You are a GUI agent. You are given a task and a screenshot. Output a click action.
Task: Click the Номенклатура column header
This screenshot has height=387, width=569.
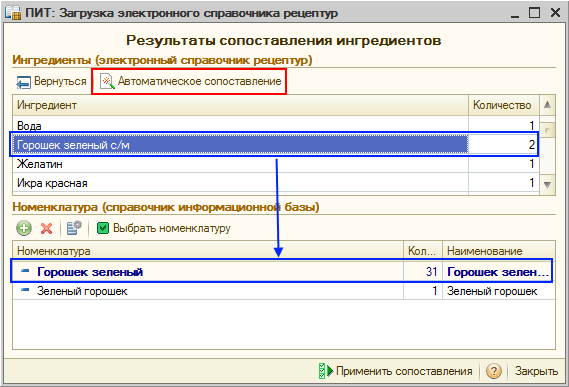pyautogui.click(x=208, y=251)
